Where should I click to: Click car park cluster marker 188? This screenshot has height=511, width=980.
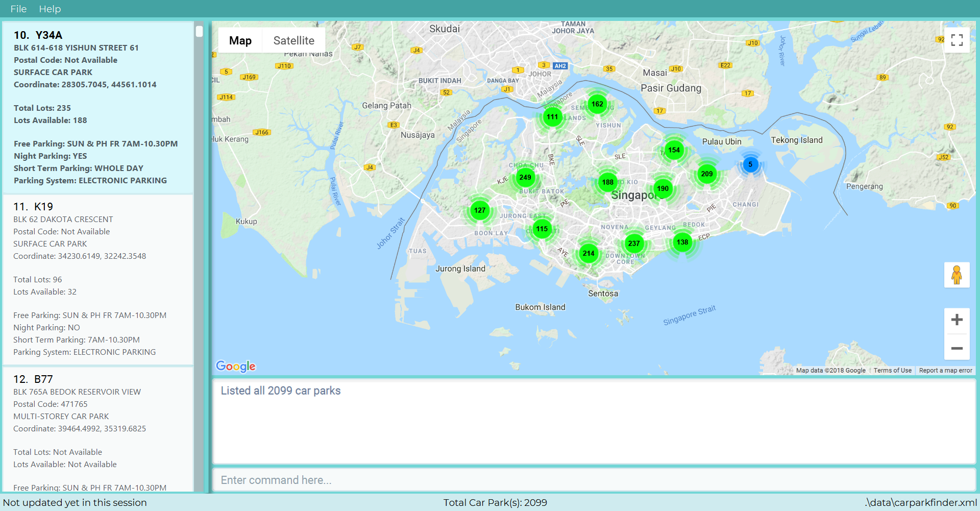607,182
